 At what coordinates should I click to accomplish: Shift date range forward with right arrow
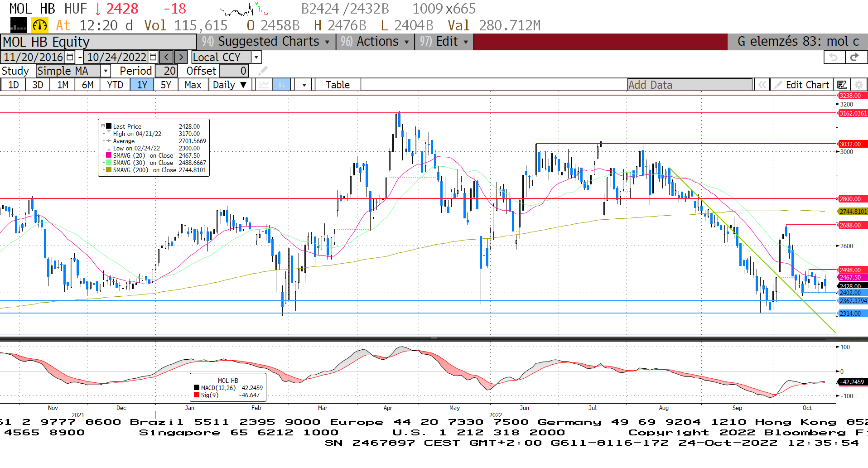click(x=181, y=57)
